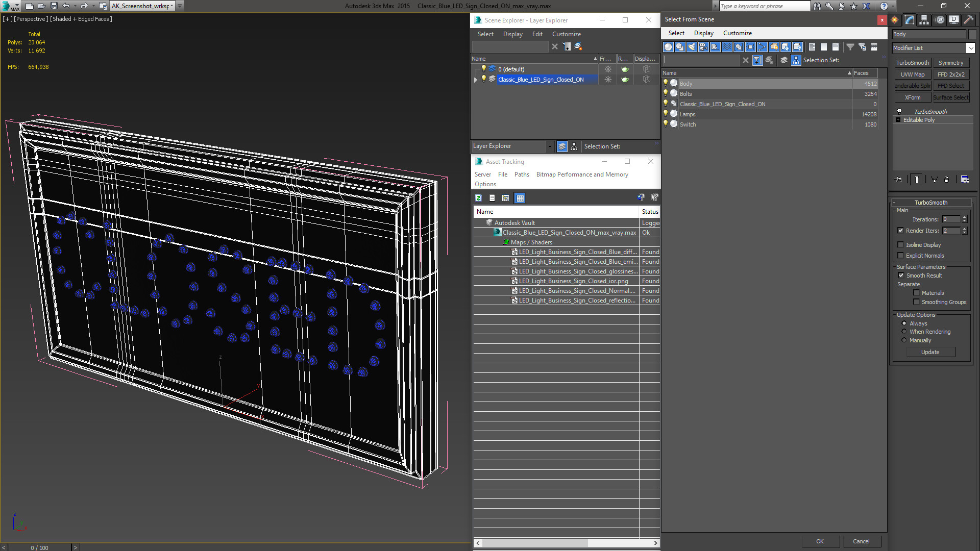Screen dimensions: 980x551
Task: Expand Editable Poly in modifier stack
Action: [898, 120]
